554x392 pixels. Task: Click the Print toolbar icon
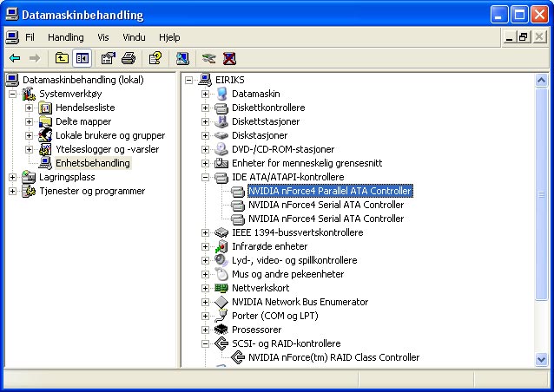129,58
